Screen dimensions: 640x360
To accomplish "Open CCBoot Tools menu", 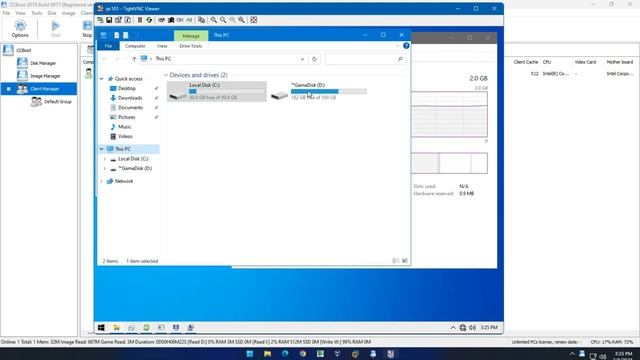I will pyautogui.click(x=37, y=13).
